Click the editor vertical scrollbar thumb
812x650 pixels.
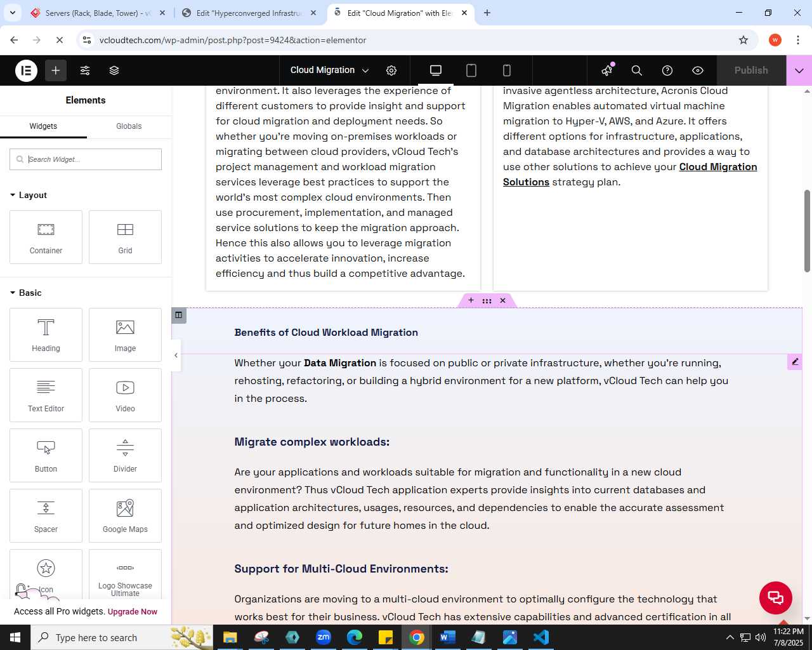pos(807,230)
